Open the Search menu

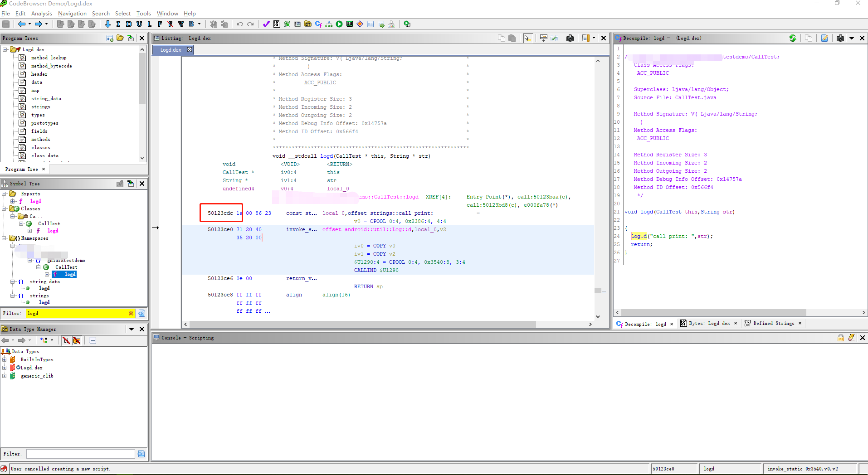(x=101, y=14)
